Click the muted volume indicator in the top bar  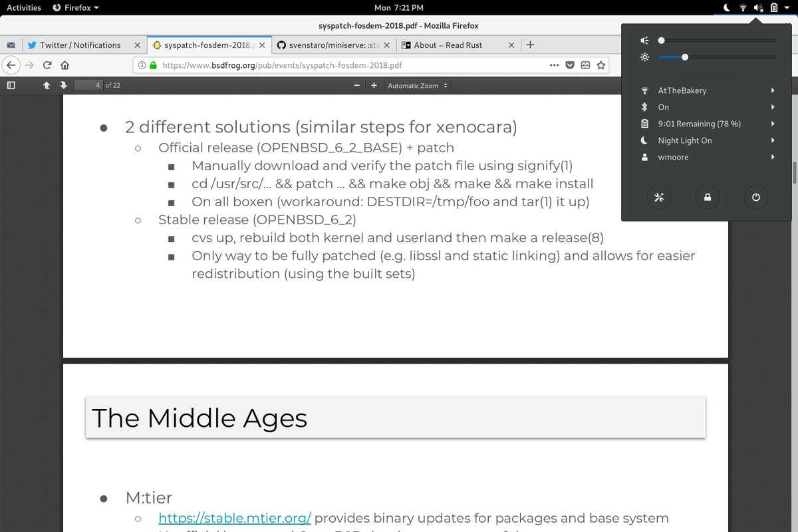tap(759, 7)
